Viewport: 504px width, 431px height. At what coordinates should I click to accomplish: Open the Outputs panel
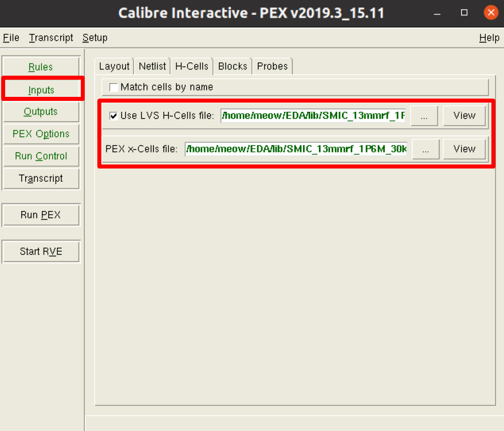[x=41, y=112]
